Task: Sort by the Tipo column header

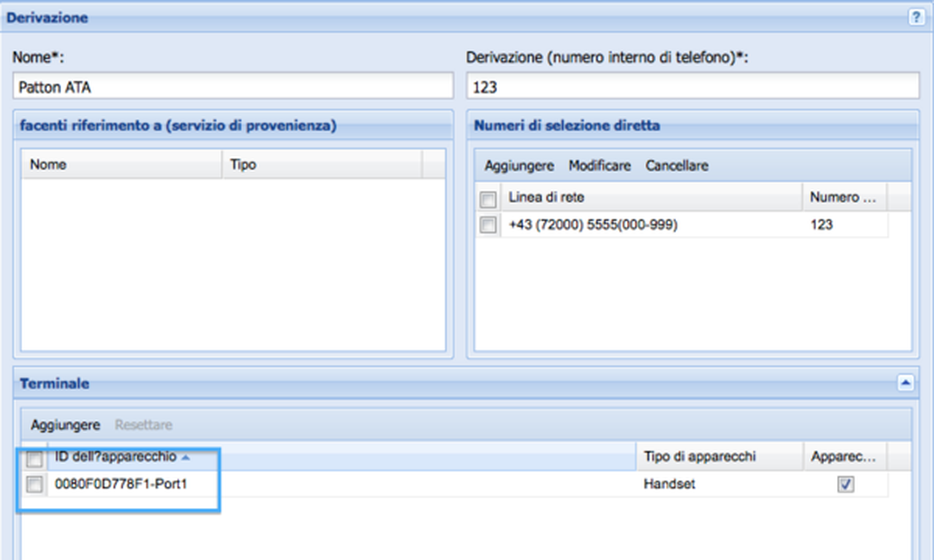Action: 321,165
